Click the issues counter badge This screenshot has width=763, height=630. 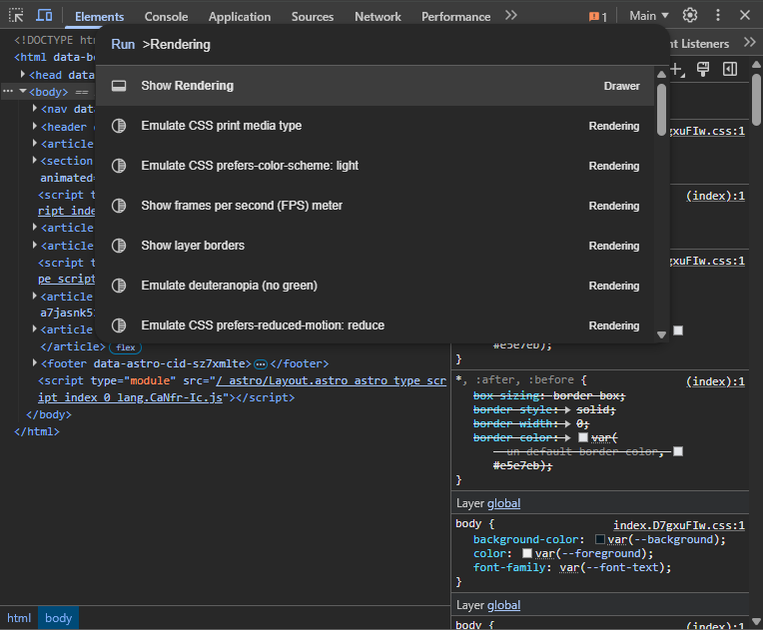(598, 17)
